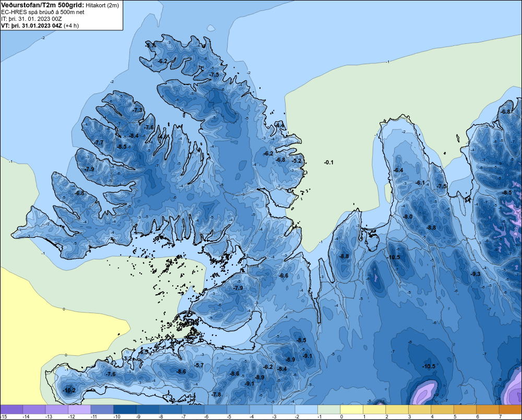Click the -15 legend scale number

click(x=4, y=417)
